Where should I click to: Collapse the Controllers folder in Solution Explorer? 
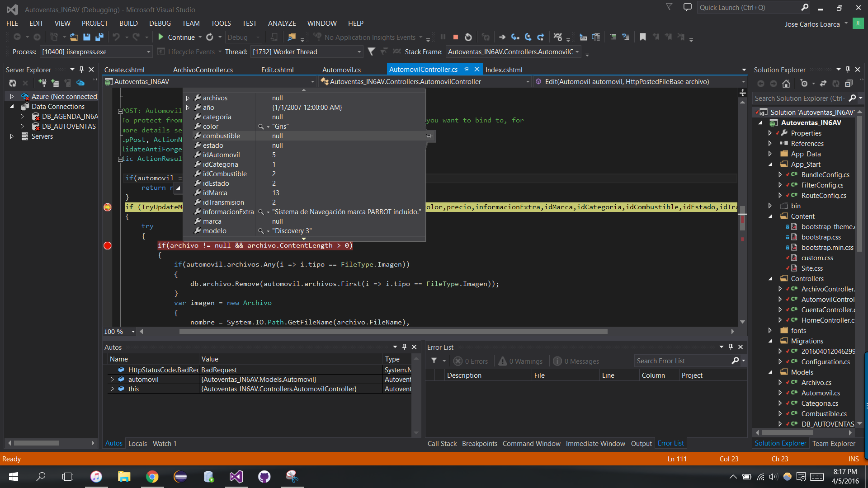(x=770, y=279)
